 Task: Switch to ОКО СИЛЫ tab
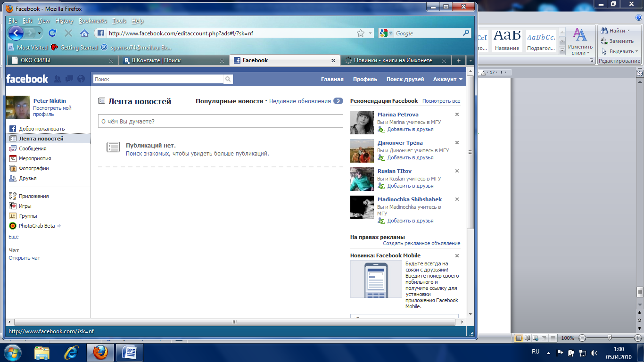point(63,60)
